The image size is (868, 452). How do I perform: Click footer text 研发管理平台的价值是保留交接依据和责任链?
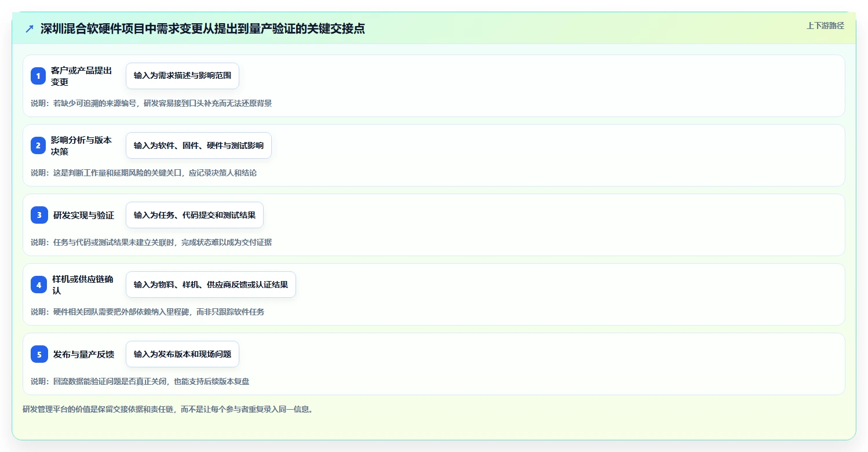[169, 409]
